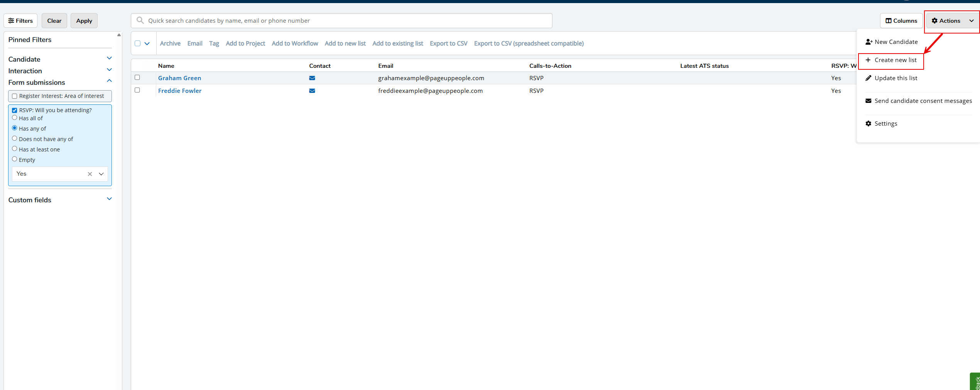This screenshot has height=390, width=980.
Task: Click envelope icon beside Send candidate consent messages
Action: tap(868, 101)
